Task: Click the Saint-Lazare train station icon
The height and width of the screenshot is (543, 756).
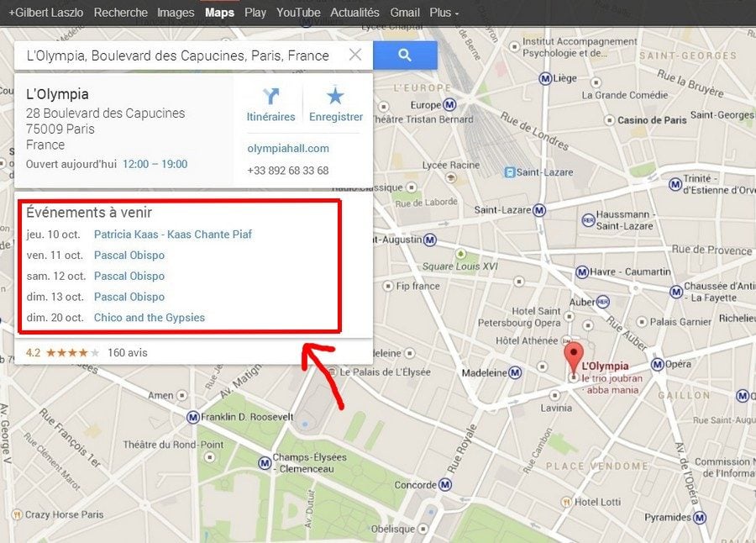Action: click(x=510, y=172)
